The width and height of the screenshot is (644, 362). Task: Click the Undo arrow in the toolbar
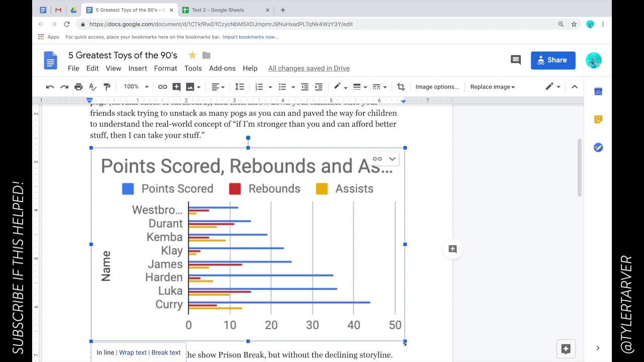[x=50, y=87]
